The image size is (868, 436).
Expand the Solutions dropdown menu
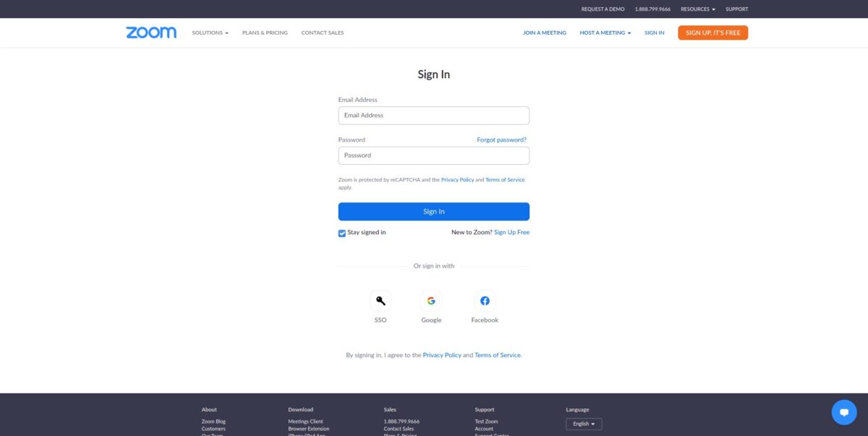point(210,33)
